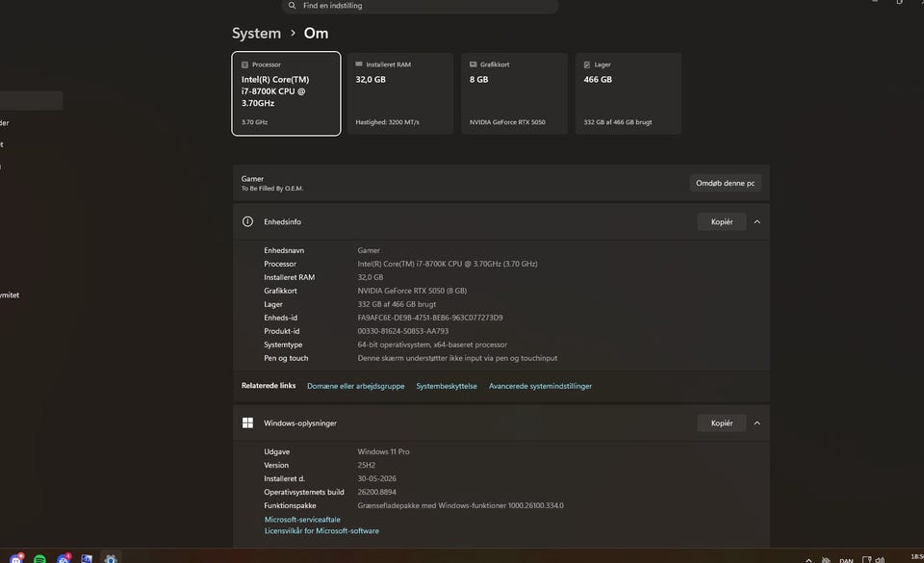
Task: Open 'Domæne eller arbejdsgruppe' link
Action: 356,386
